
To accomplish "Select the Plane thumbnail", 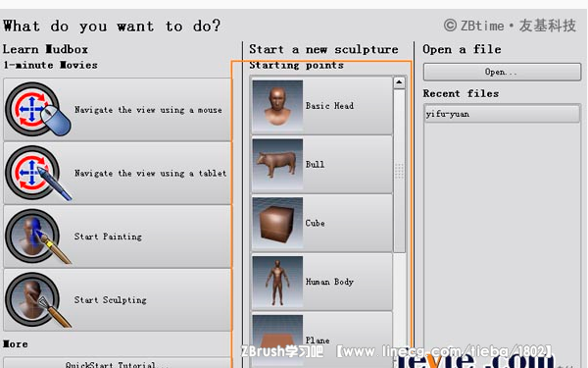I will tap(277, 340).
